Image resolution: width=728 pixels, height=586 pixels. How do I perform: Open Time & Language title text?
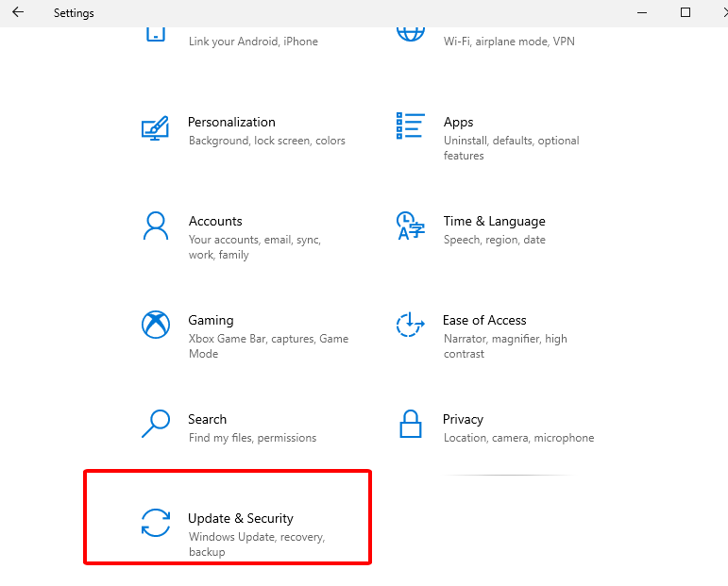494,221
